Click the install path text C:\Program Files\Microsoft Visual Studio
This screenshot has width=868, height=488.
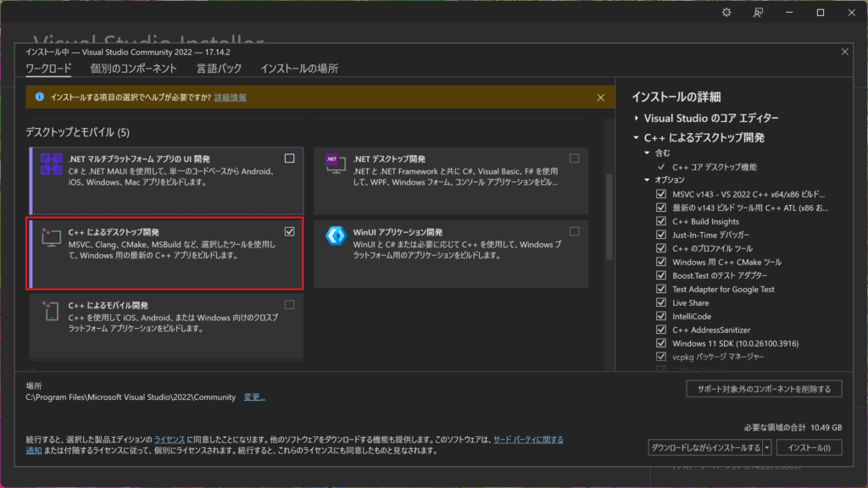coord(131,396)
